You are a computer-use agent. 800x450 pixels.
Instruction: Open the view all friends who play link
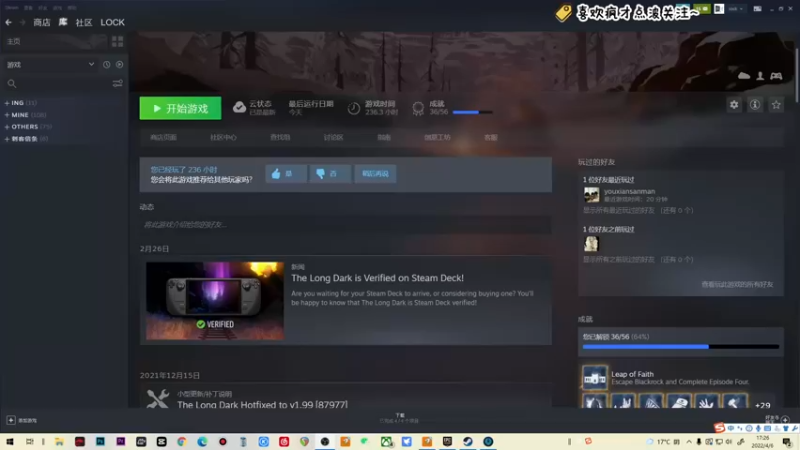pyautogui.click(x=737, y=284)
